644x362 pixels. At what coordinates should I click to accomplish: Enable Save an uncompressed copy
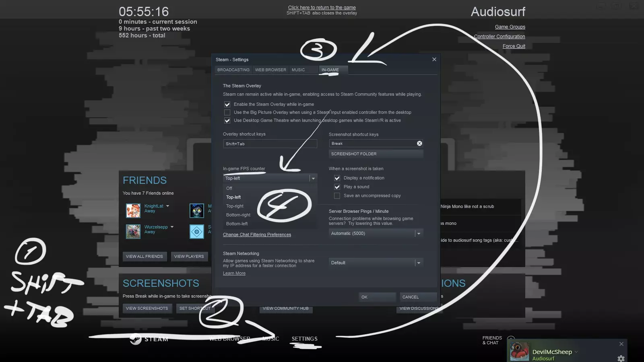337,195
